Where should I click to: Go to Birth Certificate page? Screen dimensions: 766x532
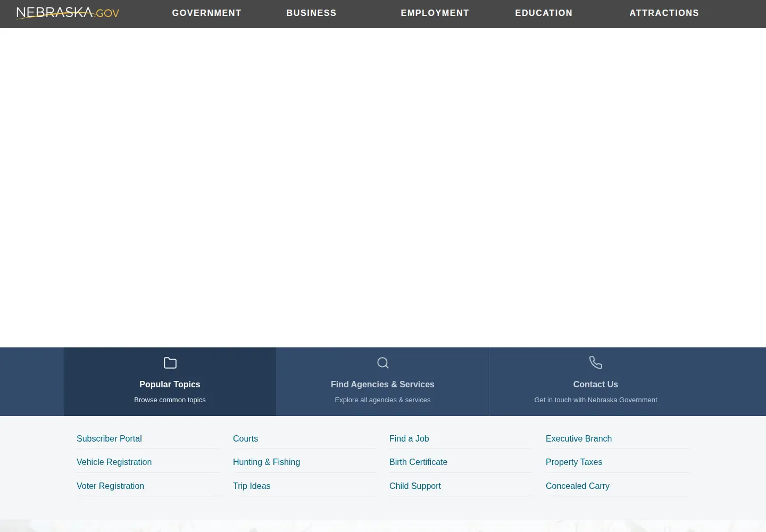point(418,462)
